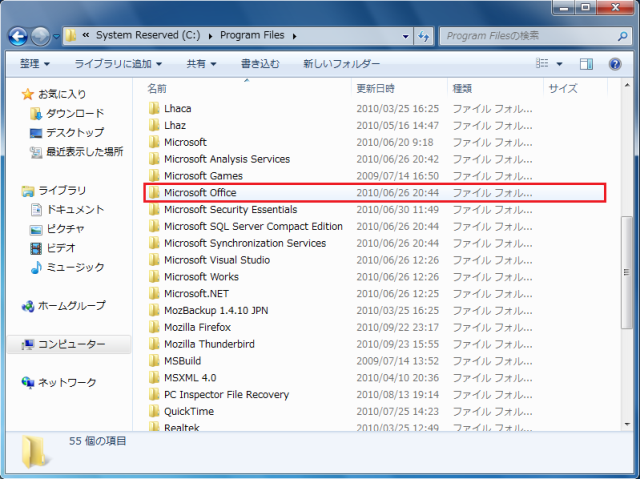Toggle the preview pane icon
640x479 pixels.
pos(586,64)
